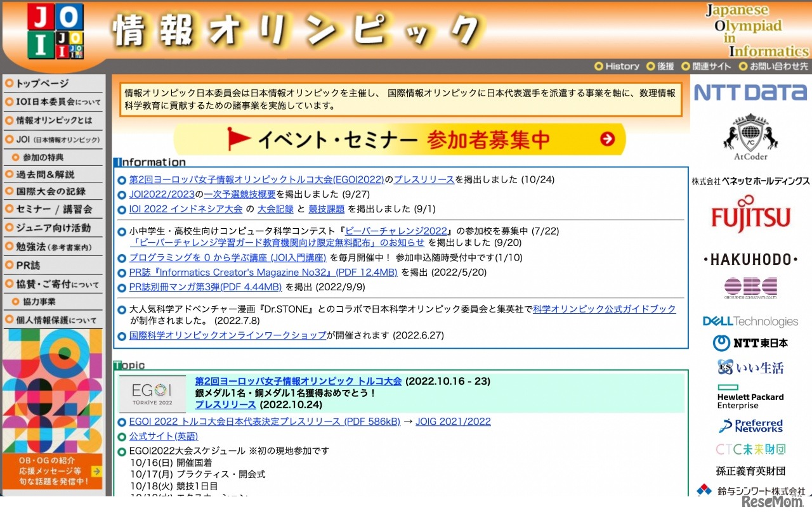Open the OBC sponsor logo
812x516 pixels.
click(x=750, y=287)
